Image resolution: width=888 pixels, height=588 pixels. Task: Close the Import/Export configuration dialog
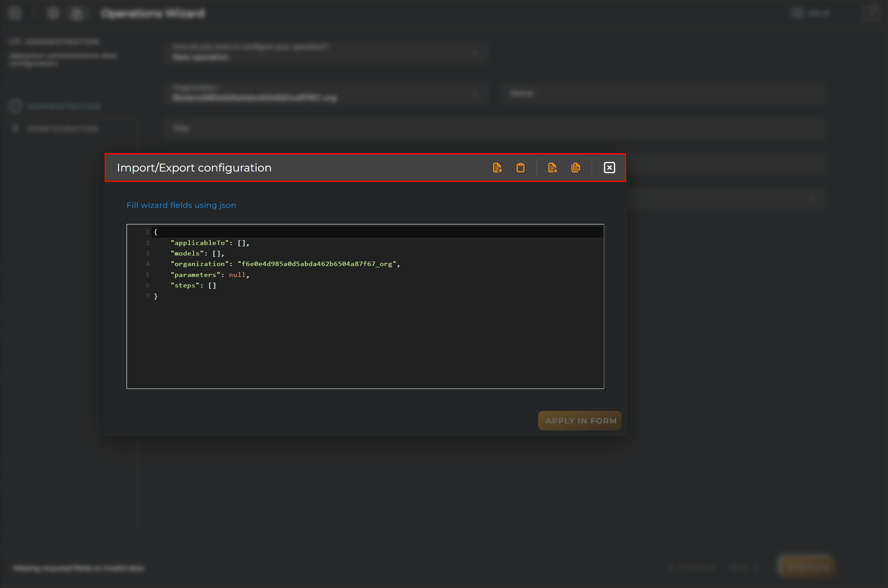[610, 168]
